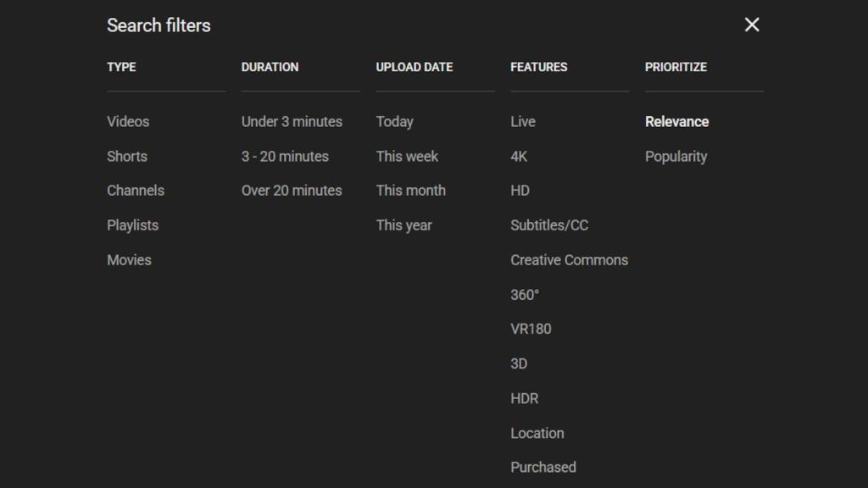Image resolution: width=868 pixels, height=488 pixels.
Task: Select the Creative Commons filter
Action: tap(569, 259)
